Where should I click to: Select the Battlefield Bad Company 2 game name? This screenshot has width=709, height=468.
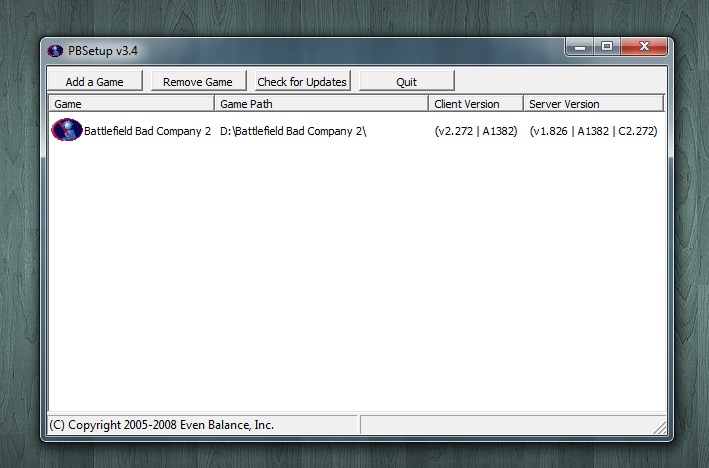coord(147,131)
